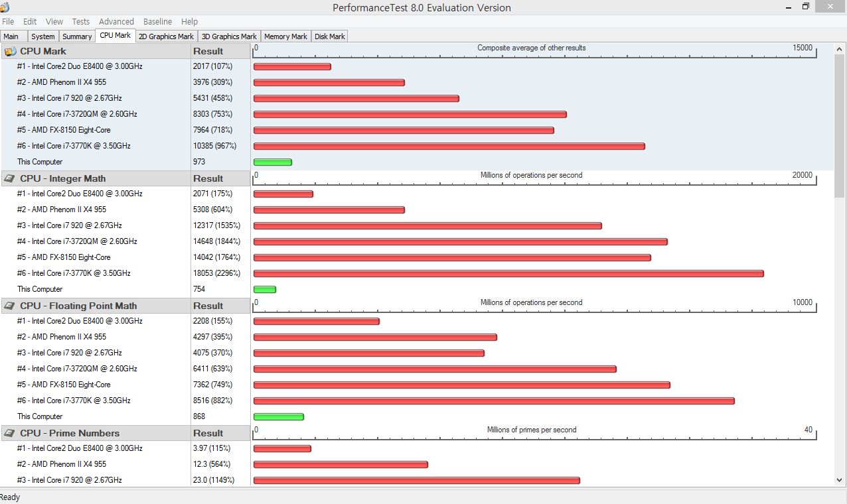The width and height of the screenshot is (847, 504).
Task: Click the Ready status bar text
Action: tap(10, 497)
